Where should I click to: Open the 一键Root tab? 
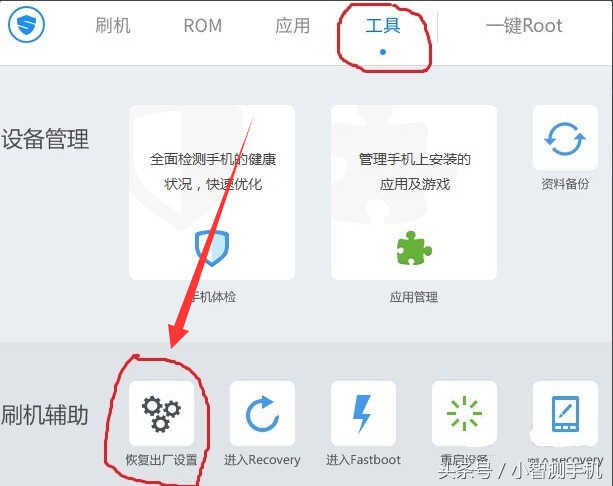pos(524,26)
